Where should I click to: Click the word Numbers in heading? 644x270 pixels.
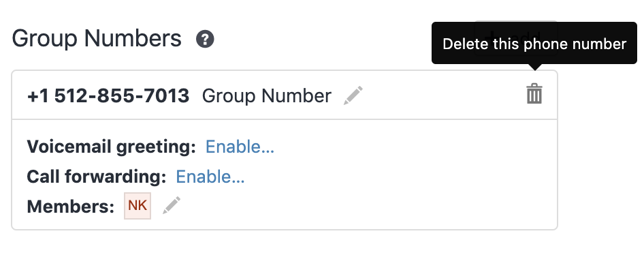click(x=133, y=39)
